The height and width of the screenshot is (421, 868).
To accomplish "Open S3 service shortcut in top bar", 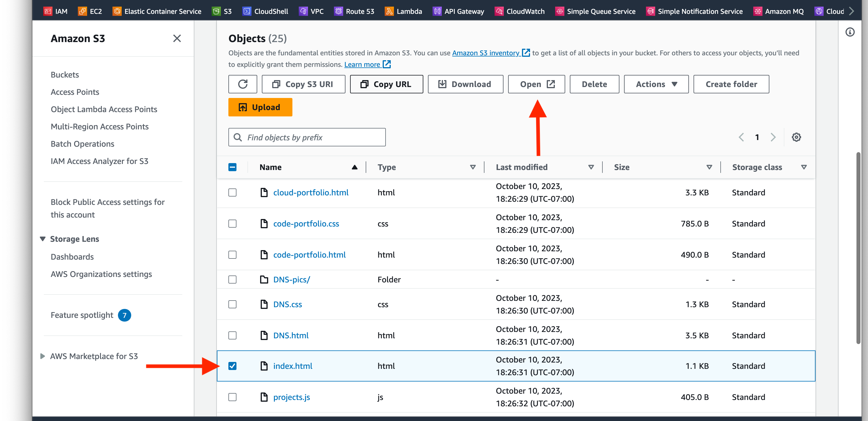I will point(222,11).
